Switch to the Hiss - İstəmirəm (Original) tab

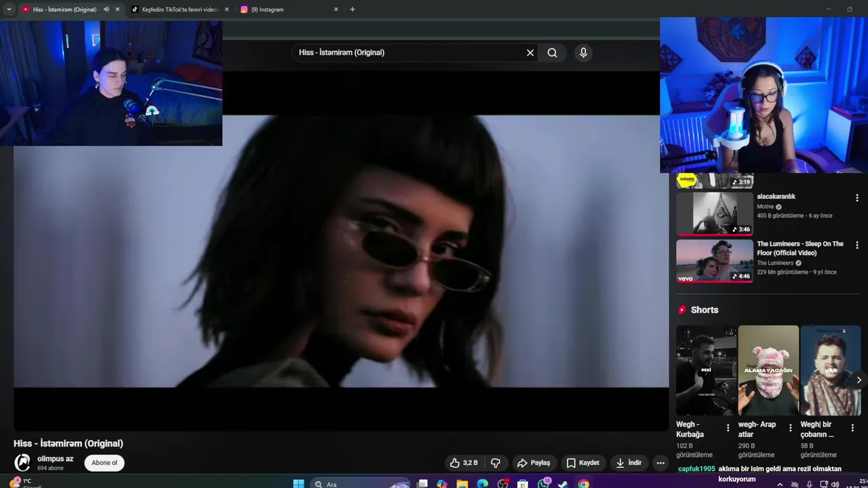(x=64, y=9)
